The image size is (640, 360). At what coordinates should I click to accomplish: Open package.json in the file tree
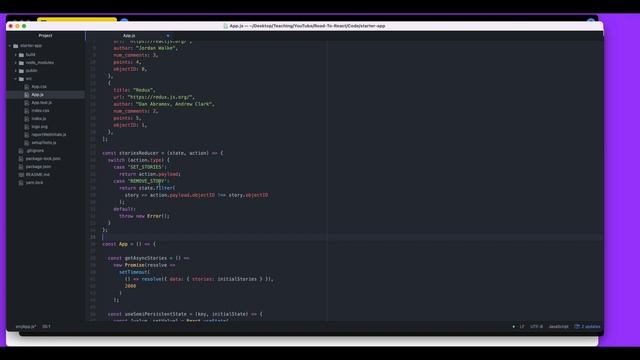click(x=38, y=167)
